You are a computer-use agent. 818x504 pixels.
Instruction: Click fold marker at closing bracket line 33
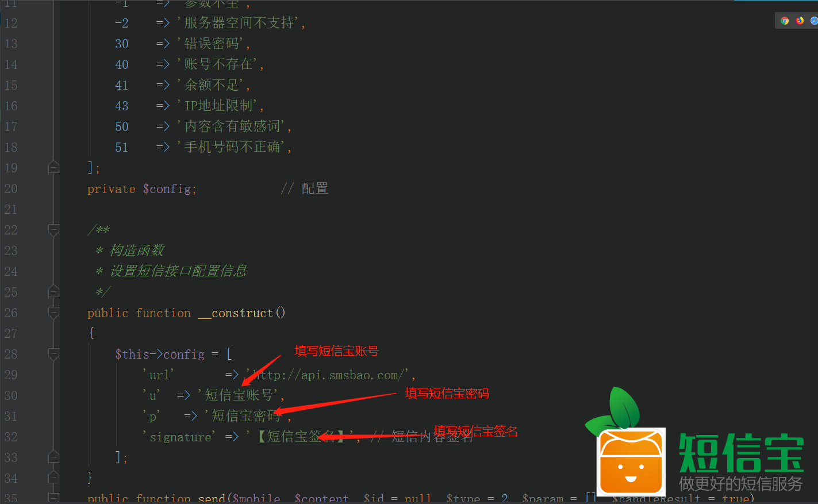pos(53,457)
